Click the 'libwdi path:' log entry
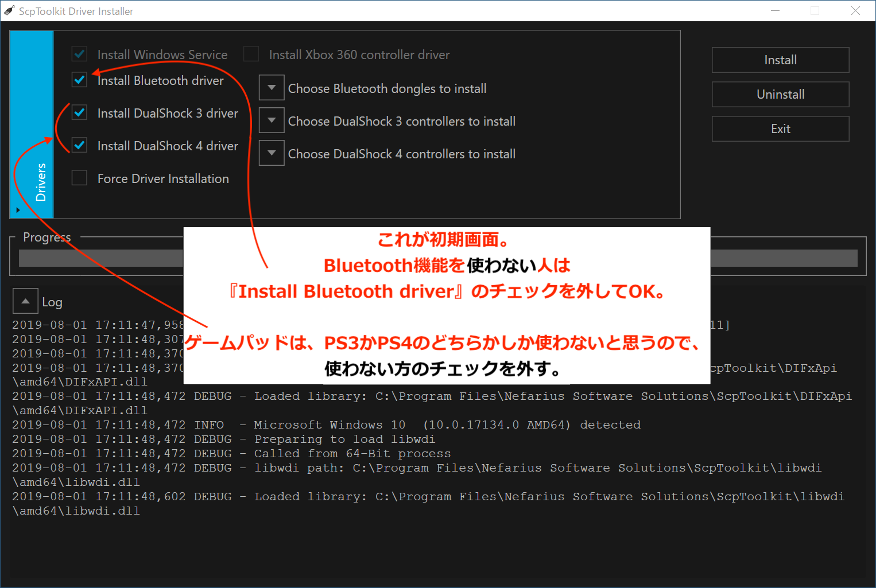 (x=417, y=475)
